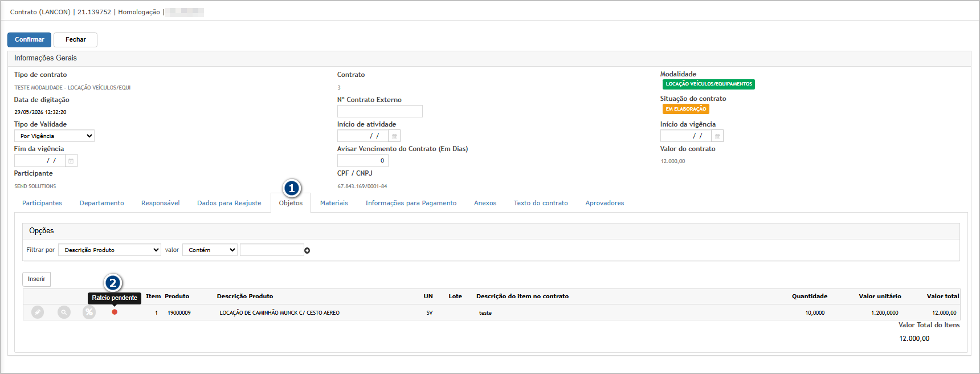
Task: Click the filter value text field
Action: (x=272, y=250)
